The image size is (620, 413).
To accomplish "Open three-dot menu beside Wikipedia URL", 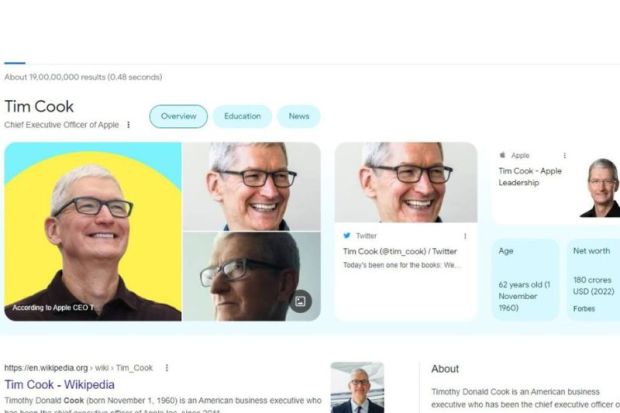I will [167, 368].
